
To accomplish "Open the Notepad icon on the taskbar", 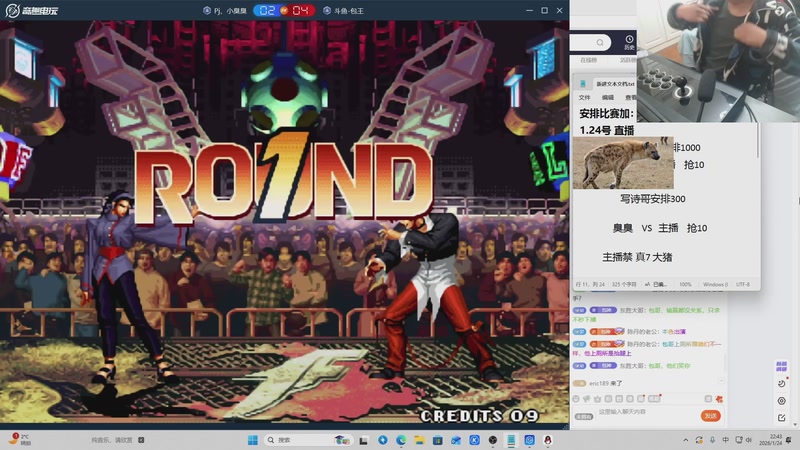I will [x=511, y=440].
